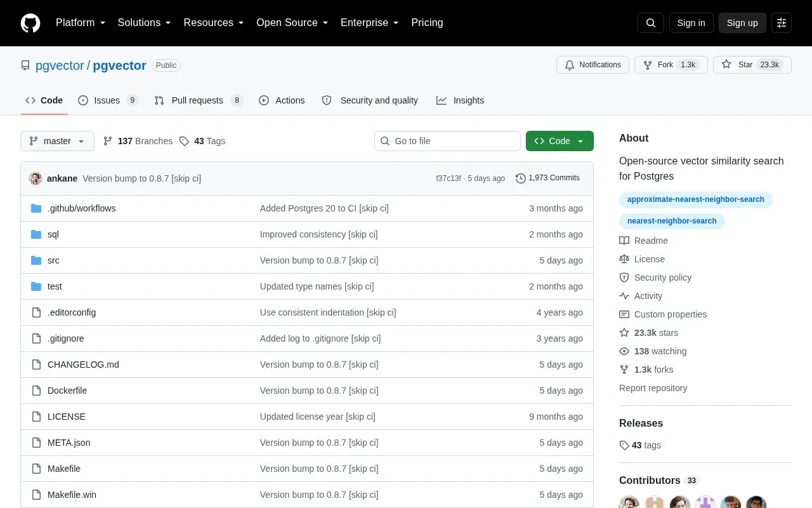This screenshot has height=508, width=812.
Task: Switch to the Pull requests tab
Action: (199, 100)
